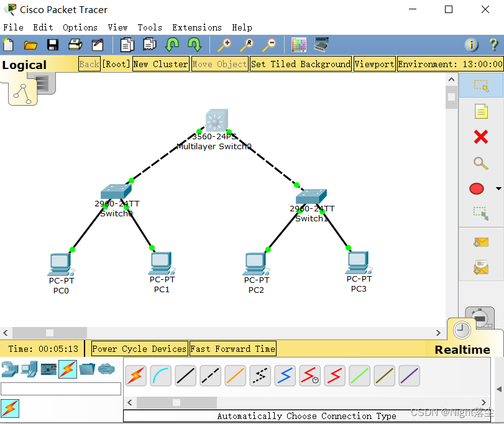Click the Print icon
Image resolution: width=504 pixels, height=424 pixels.
click(x=75, y=45)
